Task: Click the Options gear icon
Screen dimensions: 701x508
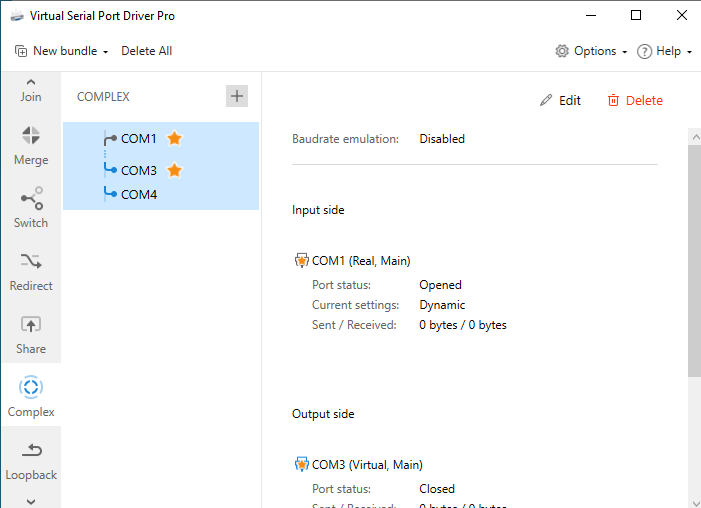Action: coord(562,51)
